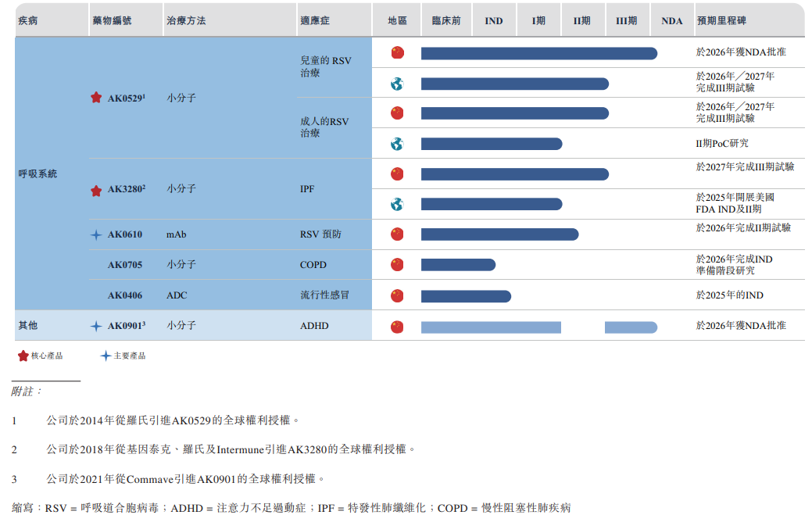Image resolution: width=812 pixels, height=515 pixels.
Task: Click the globe icon in the II期PoC研究 row
Action: tap(397, 144)
